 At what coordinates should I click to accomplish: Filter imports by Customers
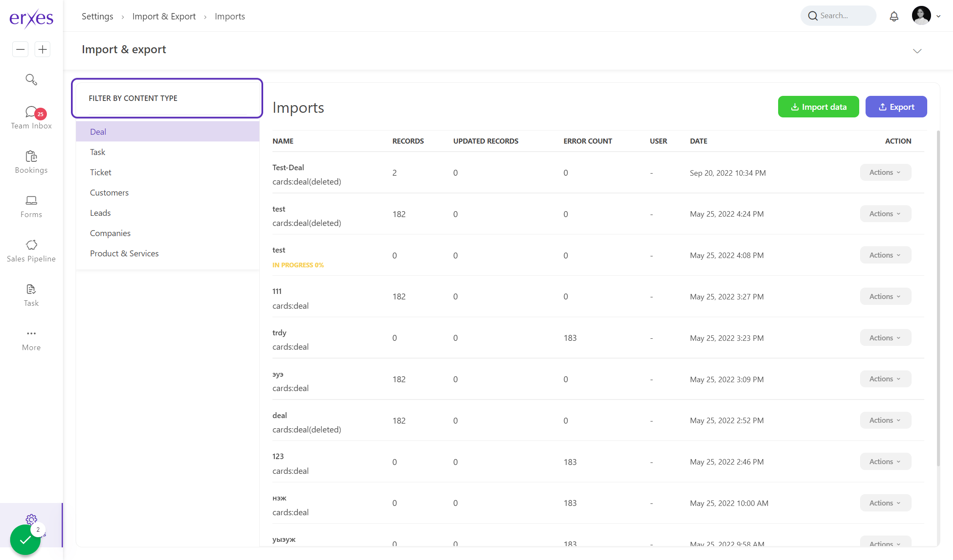[109, 193]
